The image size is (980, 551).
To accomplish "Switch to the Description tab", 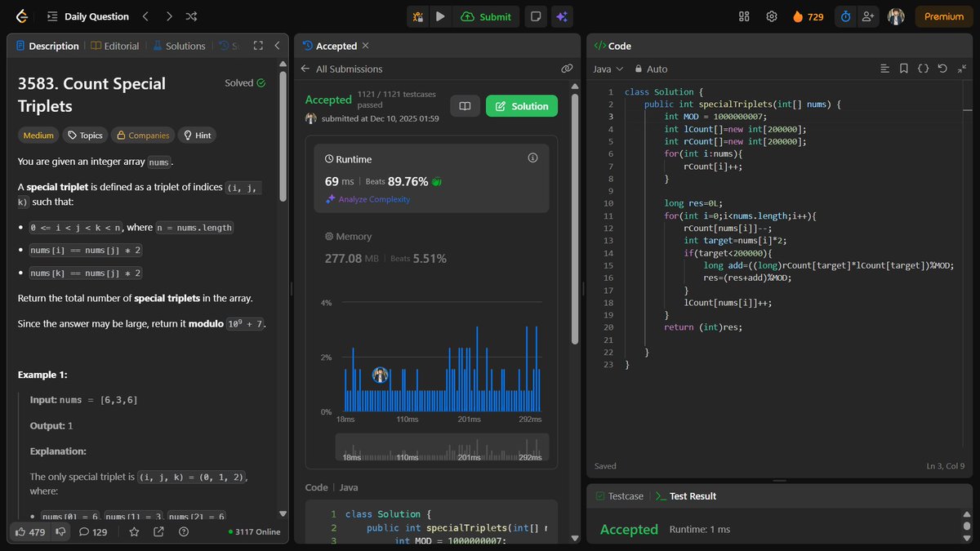I will point(47,46).
